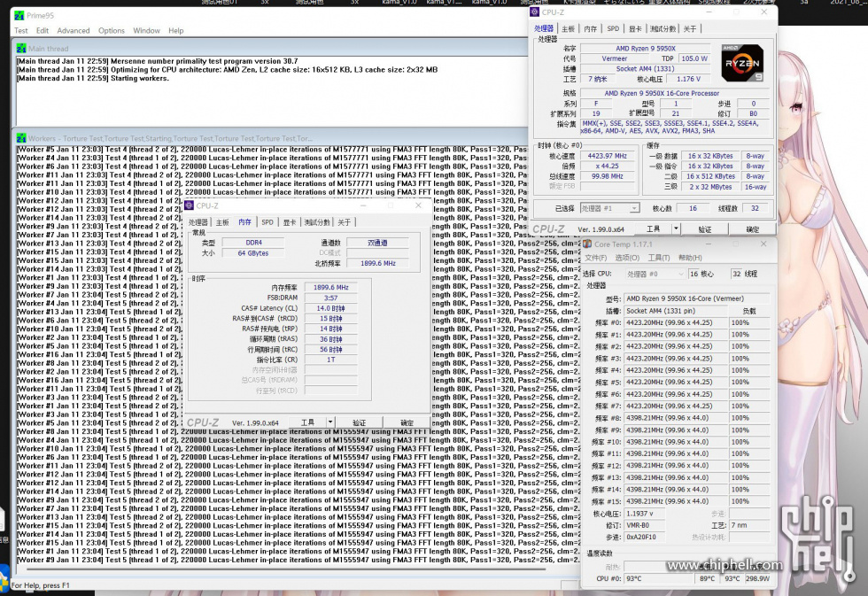The height and width of the screenshot is (596, 868).
Task: Switch to 主板 tab in top CPU-Z window
Action: (x=568, y=28)
